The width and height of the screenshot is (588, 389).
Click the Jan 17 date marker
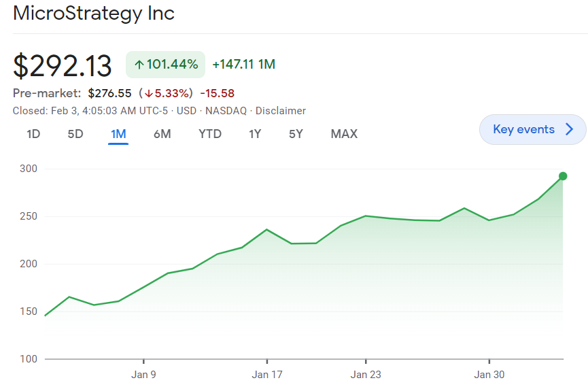(x=267, y=374)
